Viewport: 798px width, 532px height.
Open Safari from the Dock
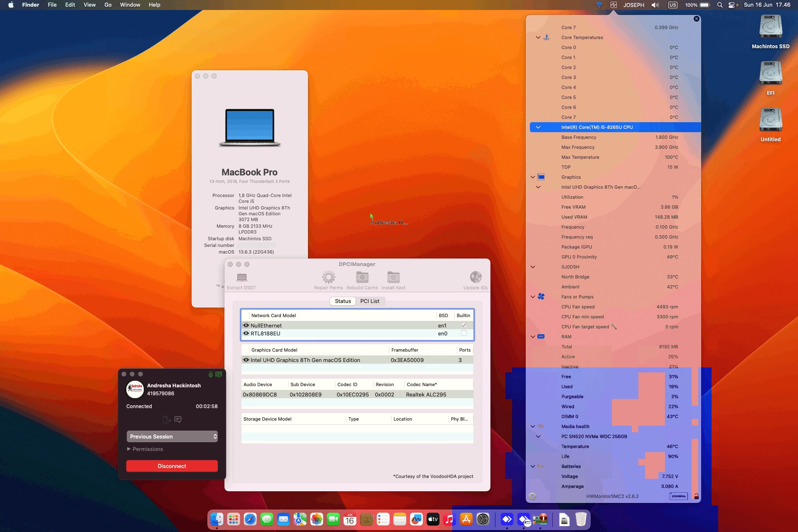pos(250,519)
